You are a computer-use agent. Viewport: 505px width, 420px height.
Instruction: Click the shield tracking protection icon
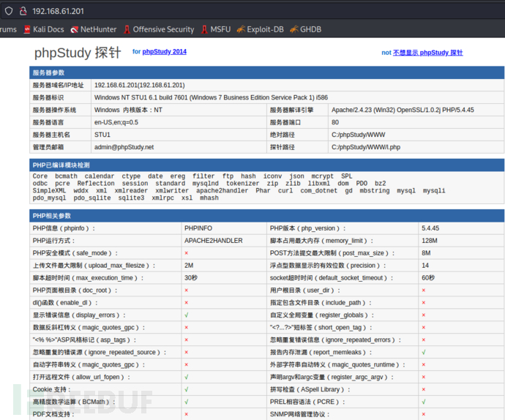coord(9,11)
